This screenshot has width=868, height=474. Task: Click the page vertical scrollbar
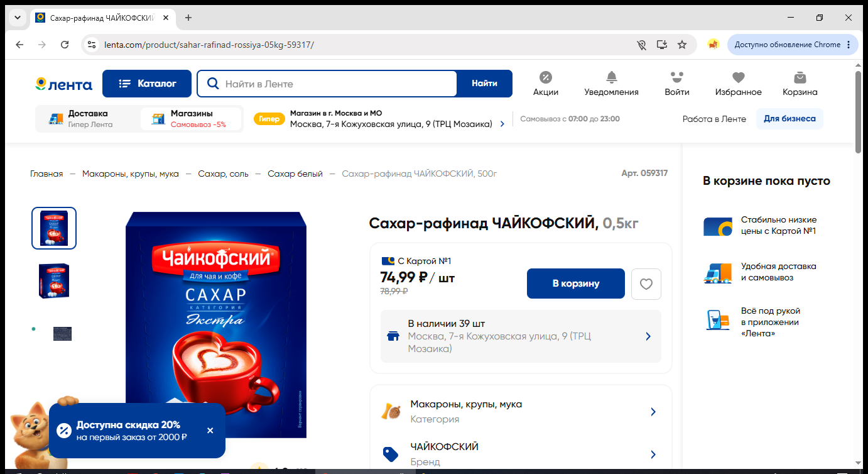click(x=859, y=113)
